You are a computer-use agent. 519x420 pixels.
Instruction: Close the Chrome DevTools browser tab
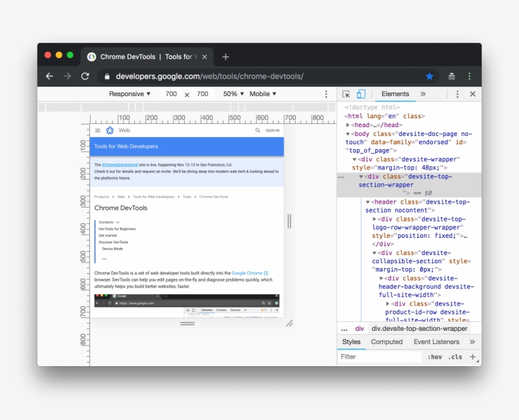pos(204,57)
